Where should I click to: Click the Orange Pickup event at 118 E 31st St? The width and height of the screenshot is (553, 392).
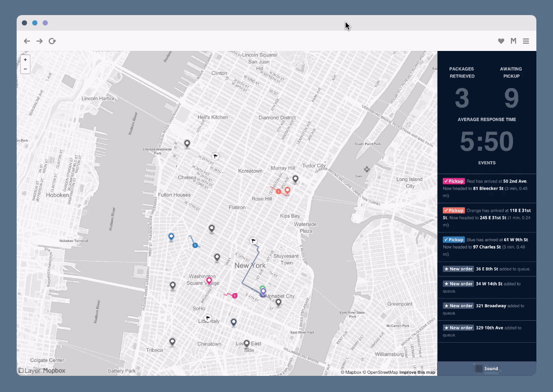(x=486, y=218)
